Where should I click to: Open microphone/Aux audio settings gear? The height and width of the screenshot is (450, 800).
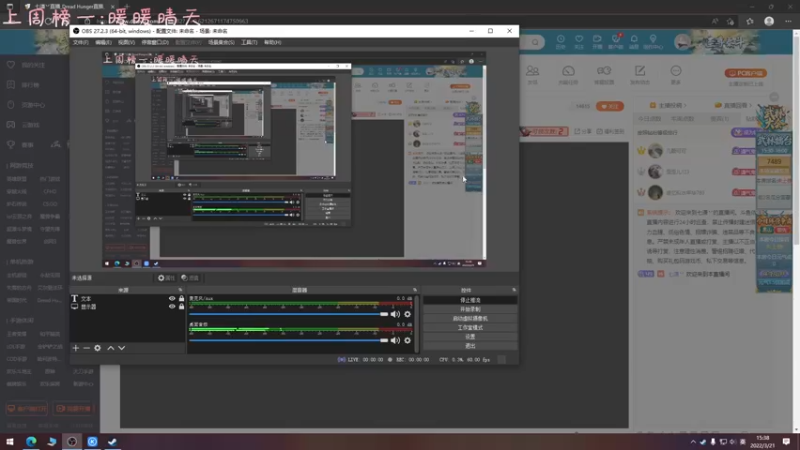click(x=407, y=314)
